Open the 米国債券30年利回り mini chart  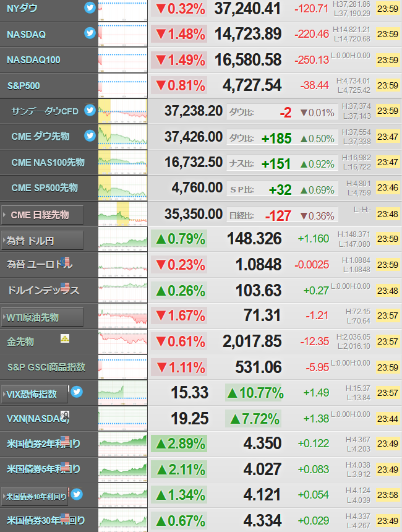coord(123,520)
